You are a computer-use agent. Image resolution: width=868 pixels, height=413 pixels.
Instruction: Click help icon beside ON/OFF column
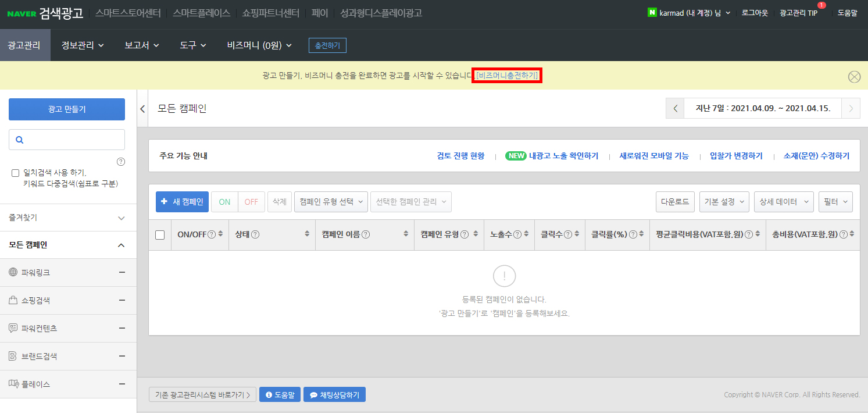tap(212, 234)
